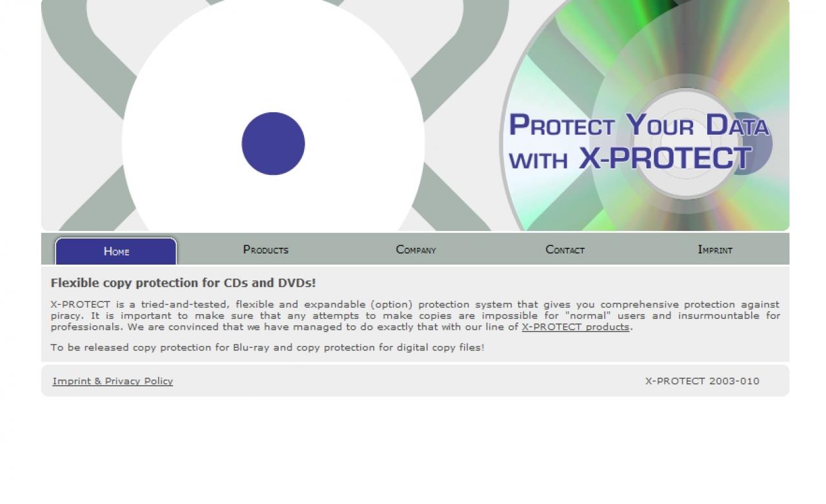Viewport: 826px width, 504px height.
Task: Go to the Products page
Action: pyautogui.click(x=266, y=250)
